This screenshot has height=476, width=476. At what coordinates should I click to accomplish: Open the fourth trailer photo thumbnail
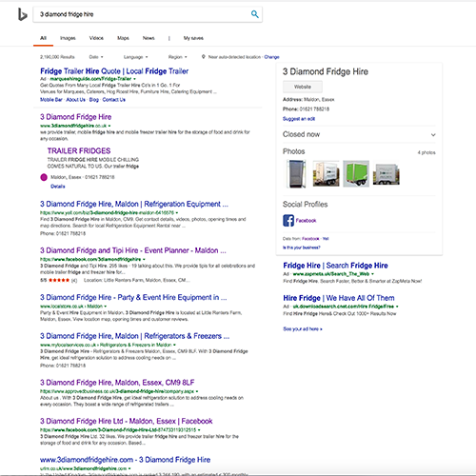[386, 174]
